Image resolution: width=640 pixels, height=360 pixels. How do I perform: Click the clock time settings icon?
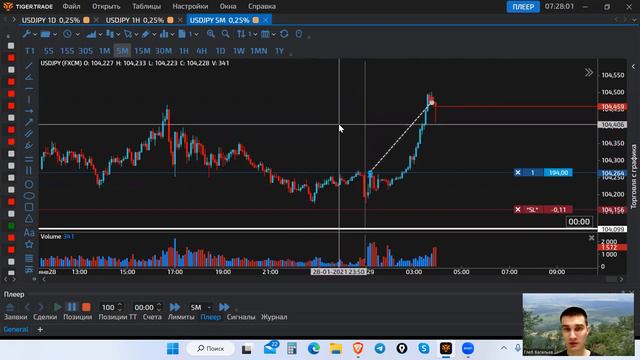click(x=67, y=34)
